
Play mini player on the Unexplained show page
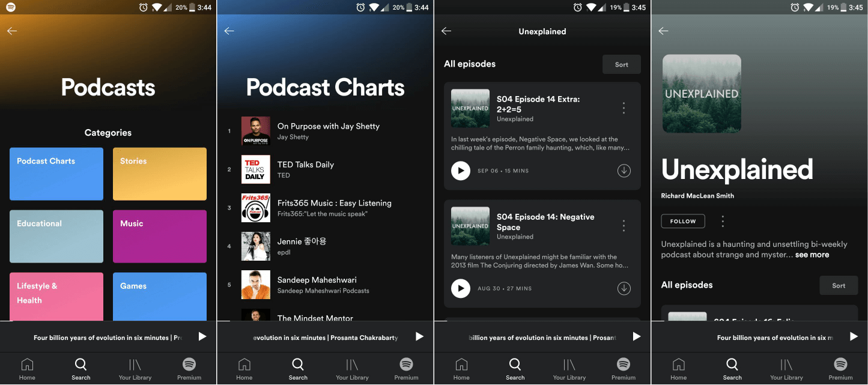tap(854, 337)
